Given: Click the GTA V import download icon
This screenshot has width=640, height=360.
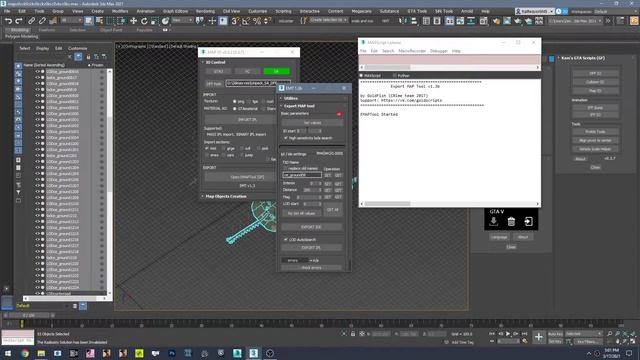Looking at the screenshot, I should pyautogui.click(x=493, y=222).
